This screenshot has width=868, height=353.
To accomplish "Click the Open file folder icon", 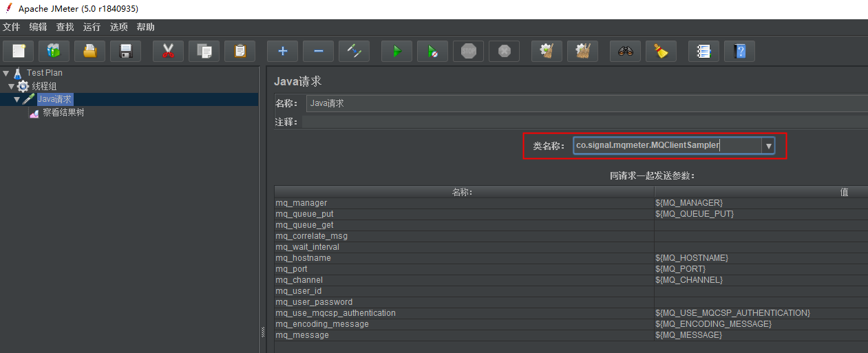I will coord(89,51).
